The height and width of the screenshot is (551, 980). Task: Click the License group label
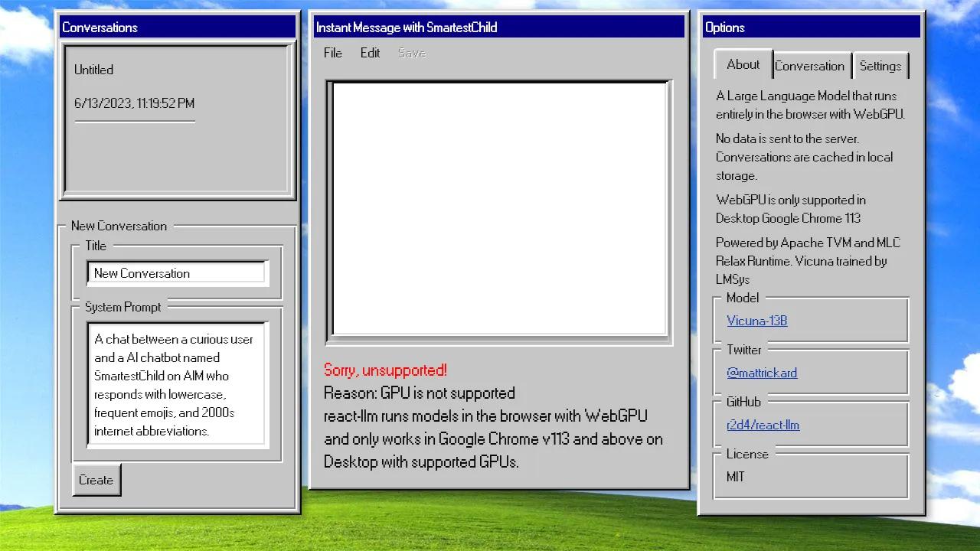747,454
